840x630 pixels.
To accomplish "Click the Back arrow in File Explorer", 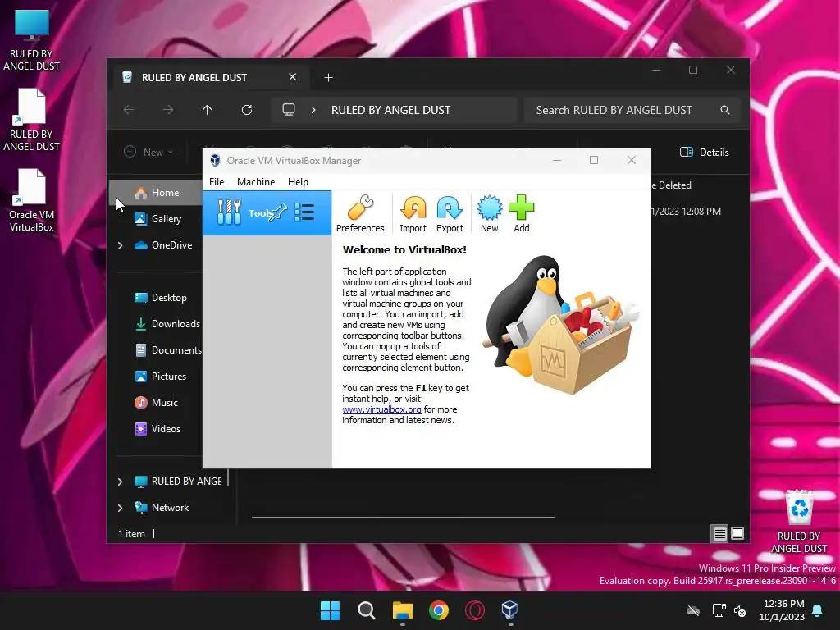I will pos(129,110).
